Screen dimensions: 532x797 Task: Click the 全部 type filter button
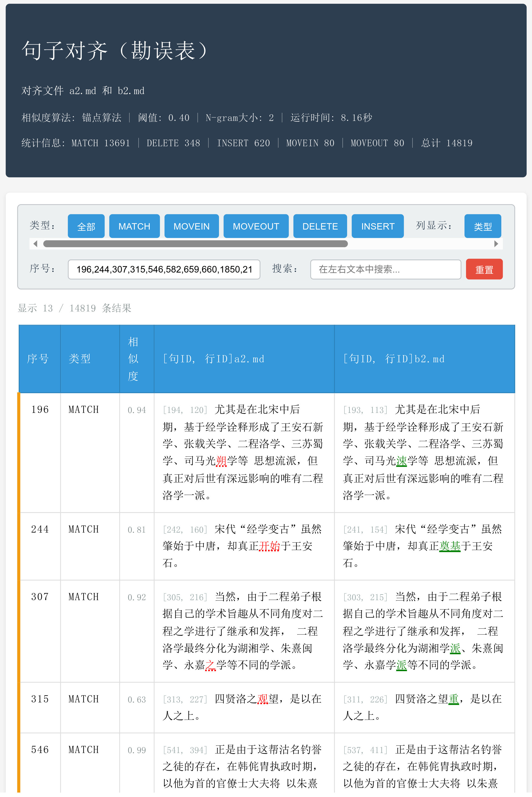[86, 226]
